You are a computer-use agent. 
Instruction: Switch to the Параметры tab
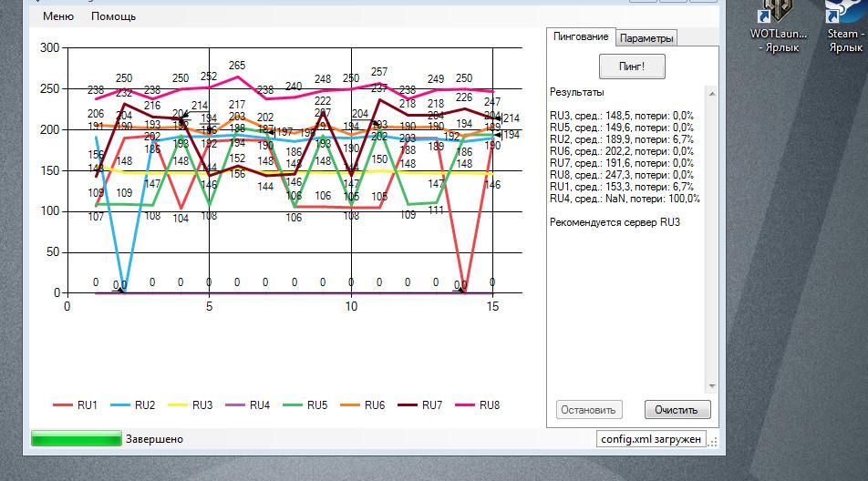point(646,38)
